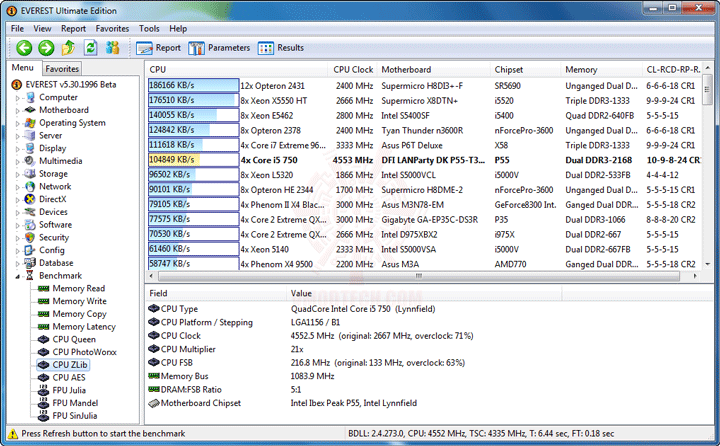This screenshot has width=720, height=446.
Task: Click the Config icon in tree
Action: pyautogui.click(x=30, y=250)
